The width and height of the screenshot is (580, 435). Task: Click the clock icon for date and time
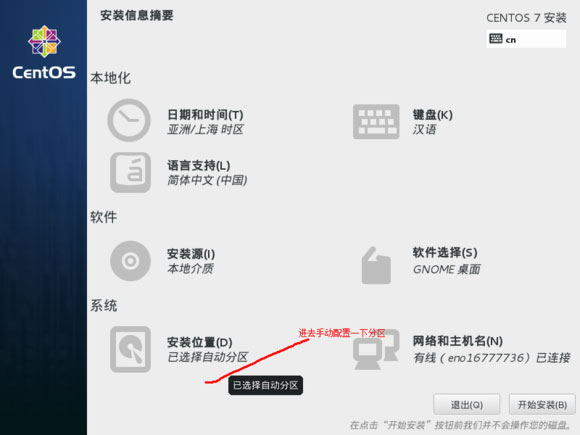(x=129, y=120)
